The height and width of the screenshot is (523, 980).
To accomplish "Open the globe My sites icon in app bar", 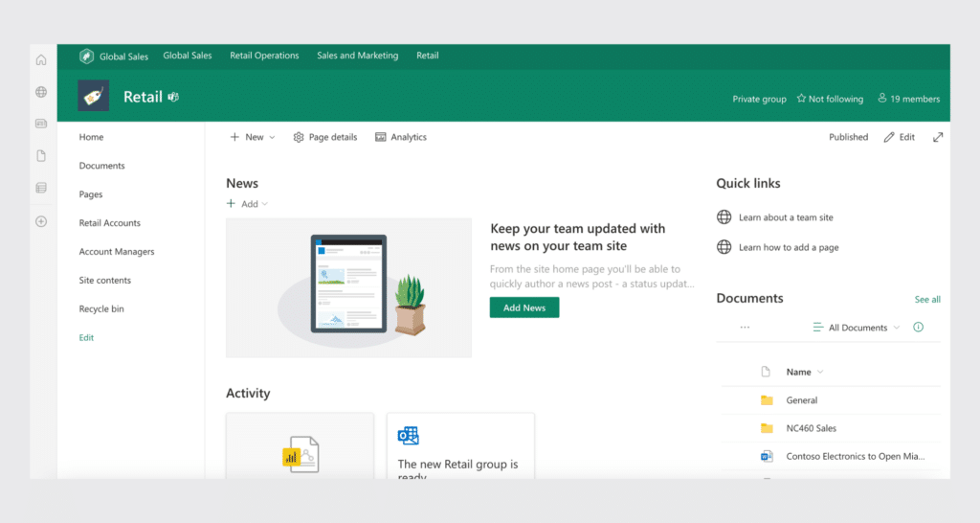I will pos(41,92).
